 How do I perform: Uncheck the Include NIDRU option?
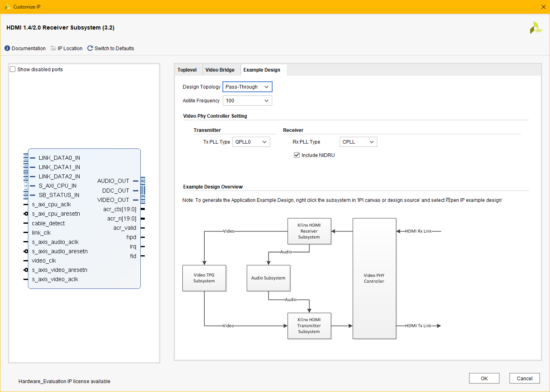click(297, 155)
